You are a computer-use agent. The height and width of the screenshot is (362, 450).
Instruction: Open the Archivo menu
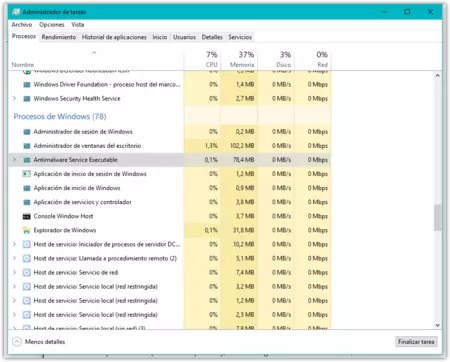(x=22, y=25)
